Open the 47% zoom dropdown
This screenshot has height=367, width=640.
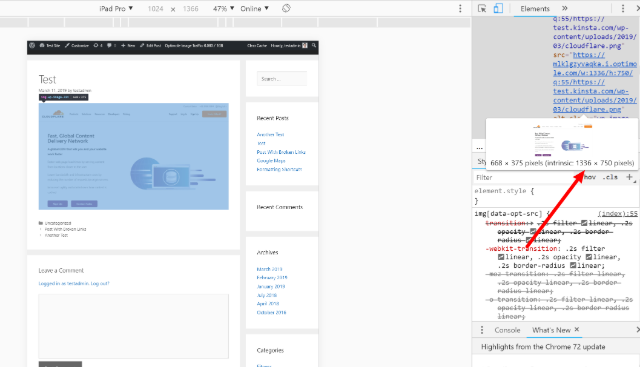223,9
